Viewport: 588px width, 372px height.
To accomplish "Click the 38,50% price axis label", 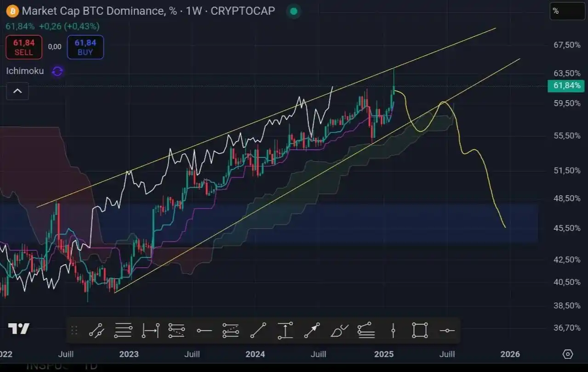I will pos(567,305).
